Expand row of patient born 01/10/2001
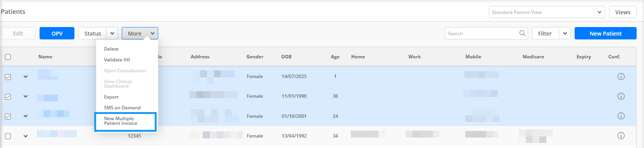Screen dimensions: 644x148 click(26, 116)
